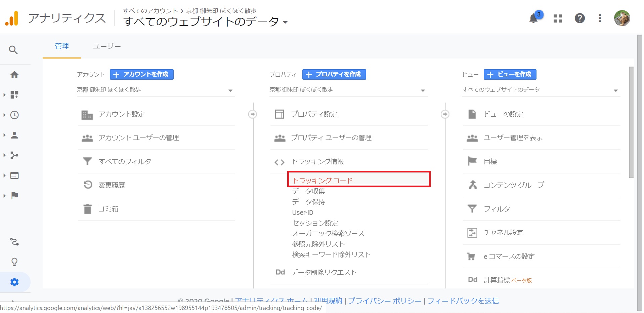
Task: Expand the Conversions sidebar section arrow
Action: [4, 196]
